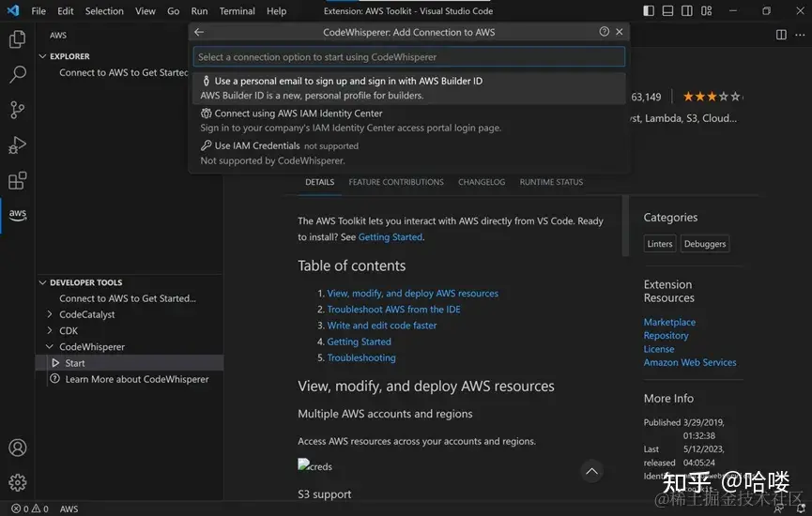Click the VS Code logo icon
Screen dimensions: 812x516
[x=13, y=10]
